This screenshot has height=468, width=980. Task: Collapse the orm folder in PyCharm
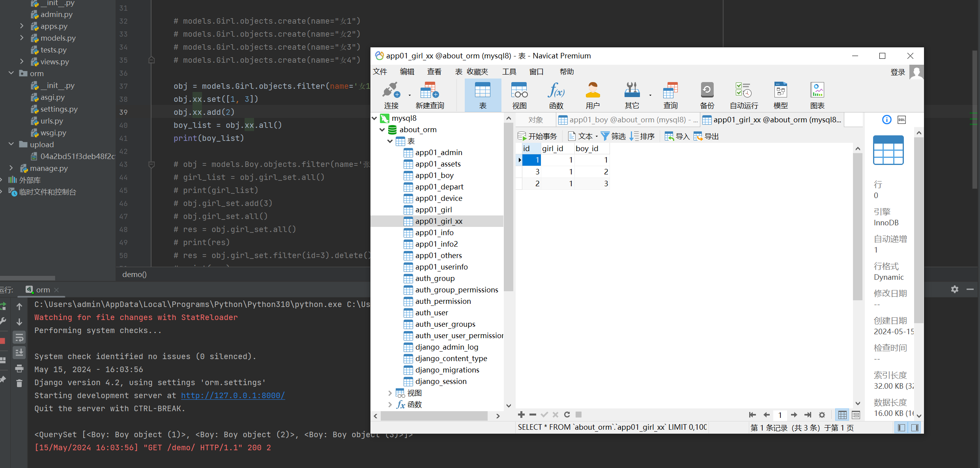11,73
